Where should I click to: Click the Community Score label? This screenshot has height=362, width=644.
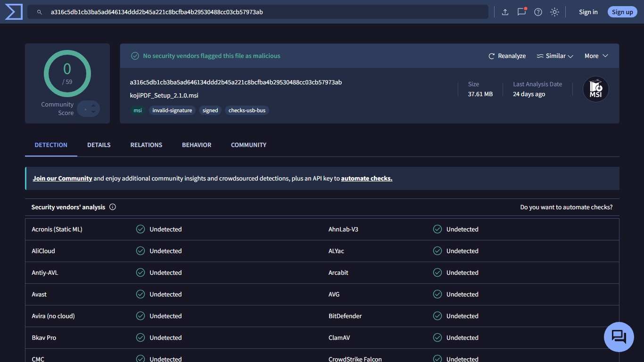click(58, 108)
